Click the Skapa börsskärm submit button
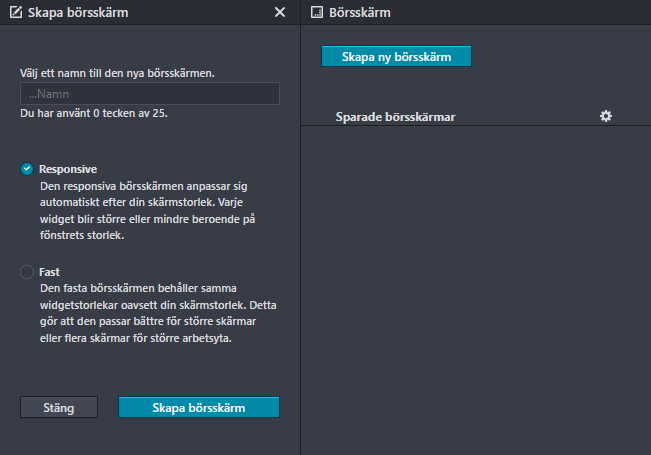 (199, 407)
